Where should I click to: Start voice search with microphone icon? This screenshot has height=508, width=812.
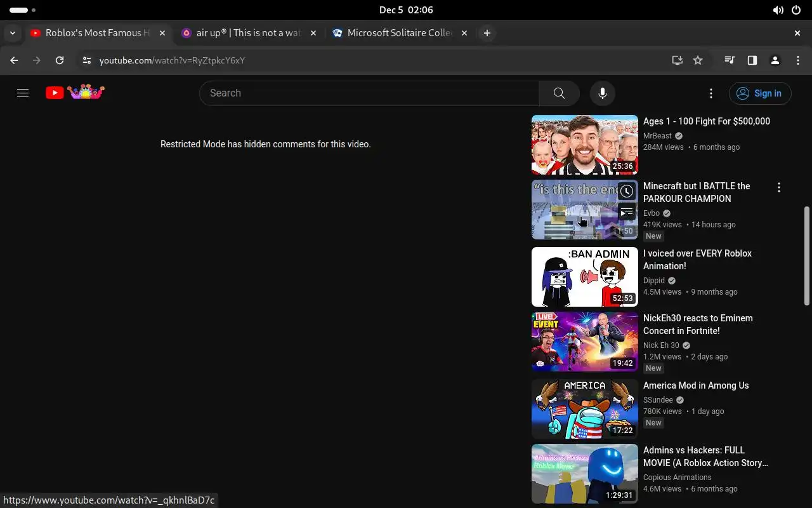(x=602, y=93)
